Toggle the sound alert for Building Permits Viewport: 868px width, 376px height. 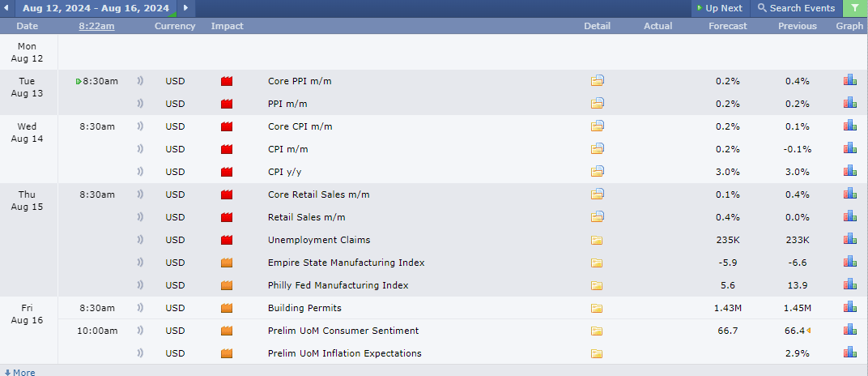140,308
